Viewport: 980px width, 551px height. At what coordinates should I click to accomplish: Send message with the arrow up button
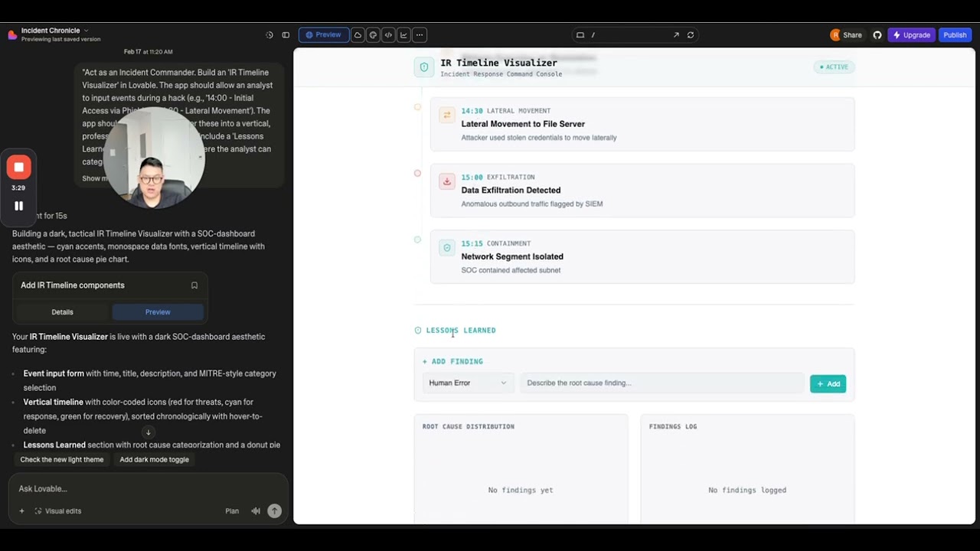[x=274, y=511]
